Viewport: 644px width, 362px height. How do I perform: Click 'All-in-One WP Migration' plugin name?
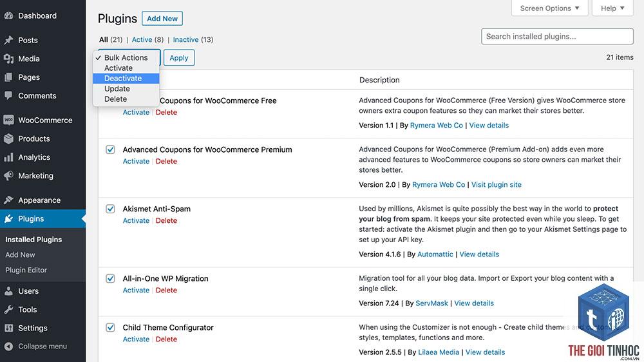click(166, 279)
